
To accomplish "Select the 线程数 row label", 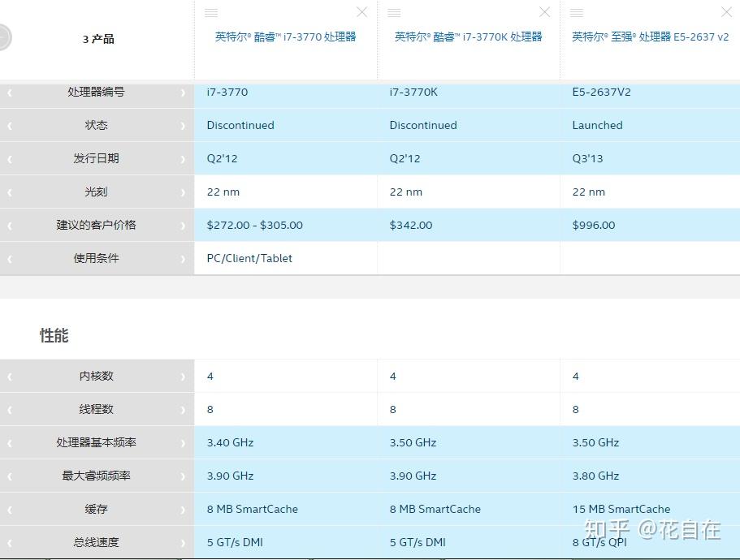I will [x=97, y=409].
